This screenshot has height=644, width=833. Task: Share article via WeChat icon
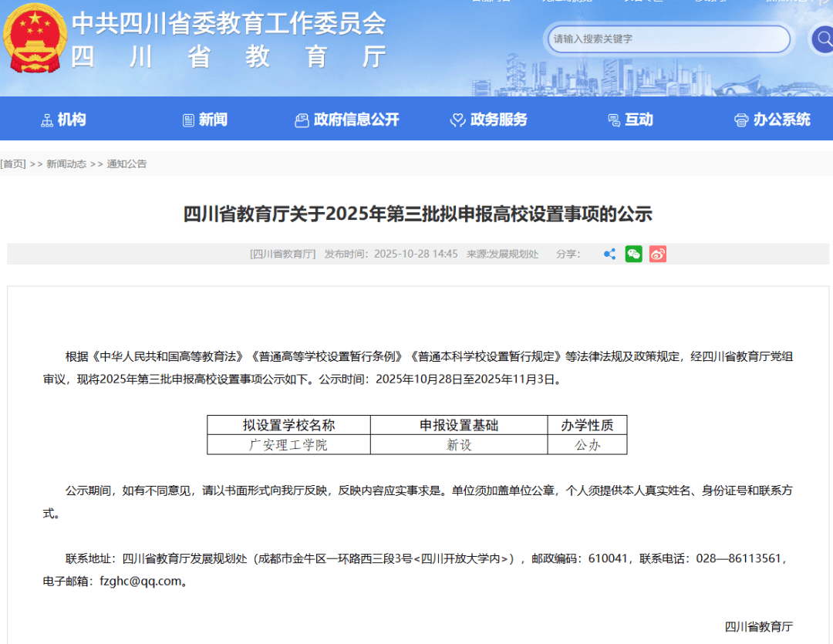pos(633,254)
